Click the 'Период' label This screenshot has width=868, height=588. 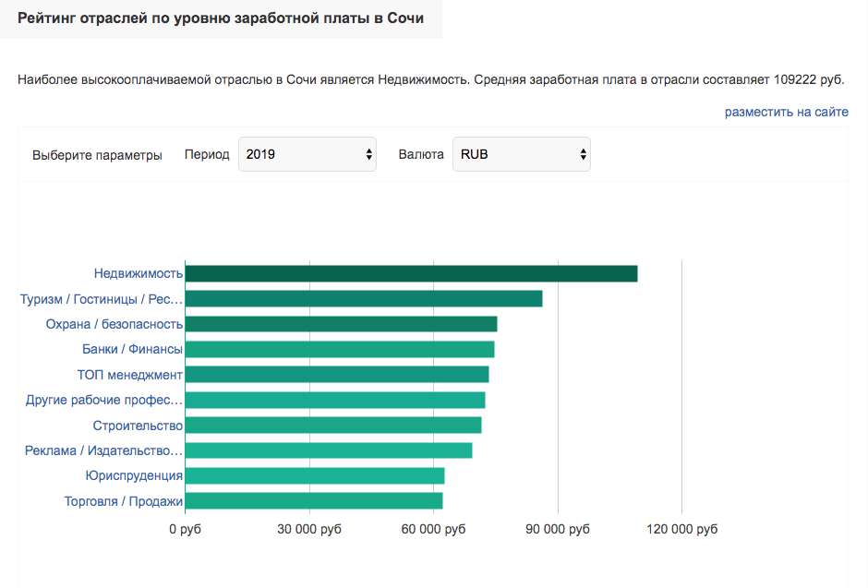pyautogui.click(x=207, y=154)
